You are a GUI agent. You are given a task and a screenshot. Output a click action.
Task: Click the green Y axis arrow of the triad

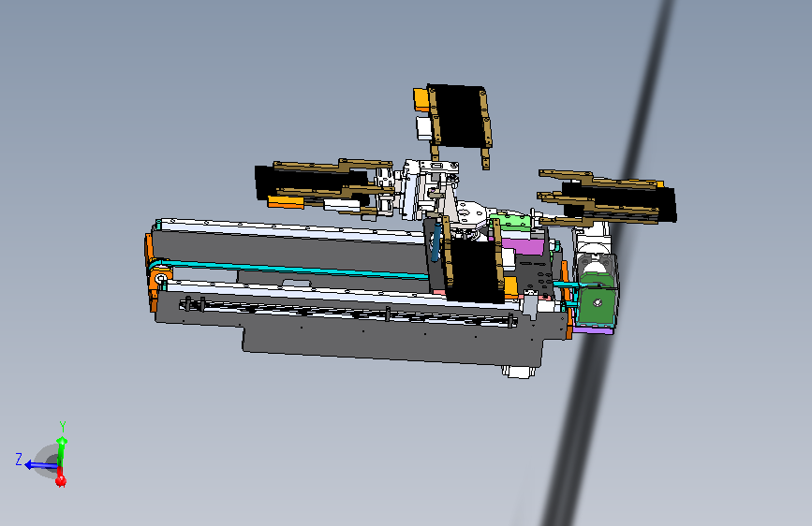click(62, 449)
